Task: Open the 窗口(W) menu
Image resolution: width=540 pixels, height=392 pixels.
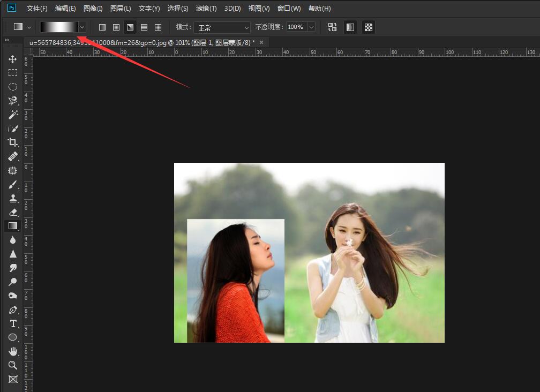Action: click(289, 8)
